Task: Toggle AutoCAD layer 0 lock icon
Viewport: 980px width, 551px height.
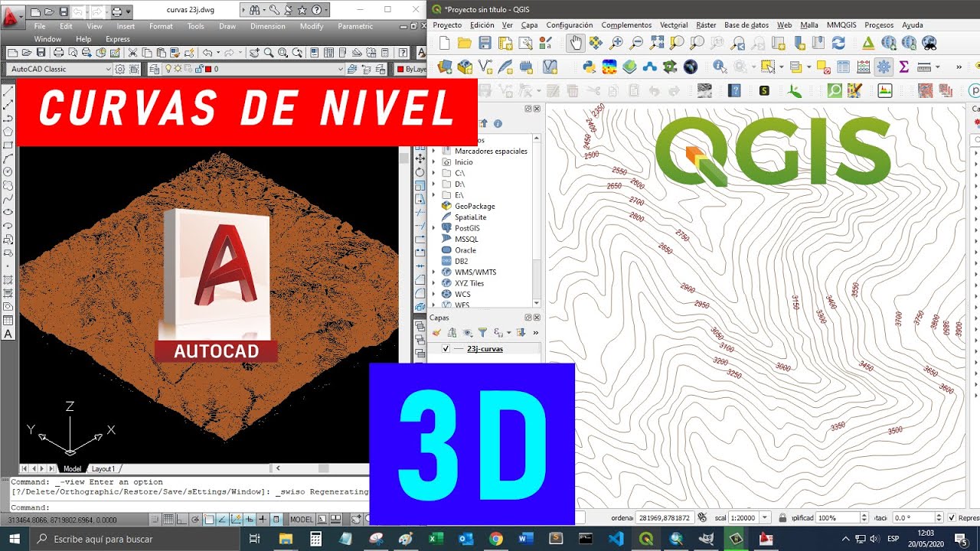Action: (198, 69)
